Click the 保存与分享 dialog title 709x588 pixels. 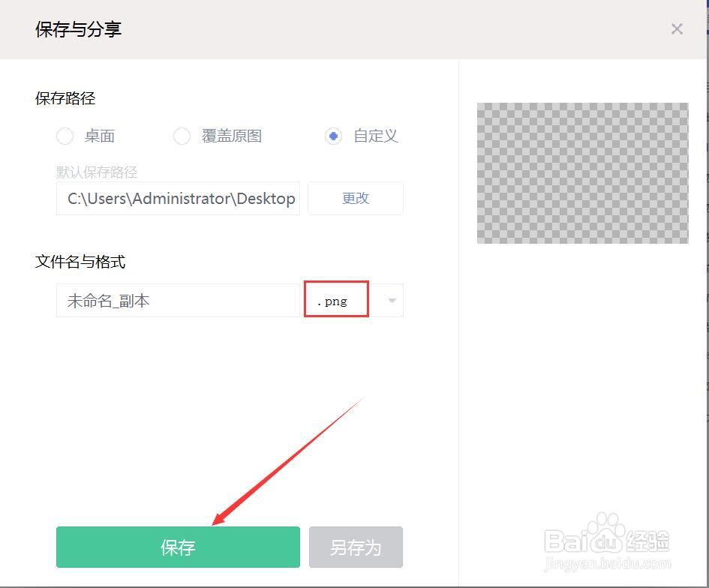(77, 29)
